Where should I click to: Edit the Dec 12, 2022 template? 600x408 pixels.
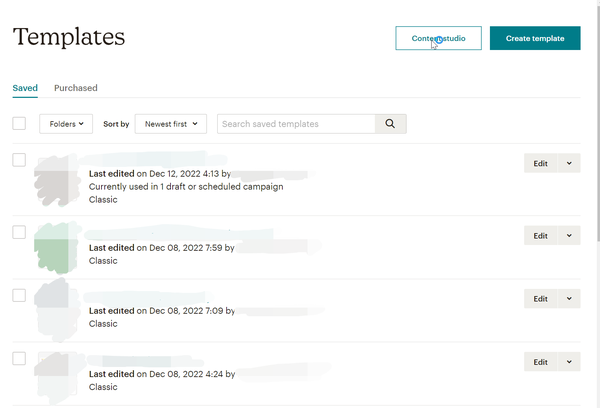[540, 163]
